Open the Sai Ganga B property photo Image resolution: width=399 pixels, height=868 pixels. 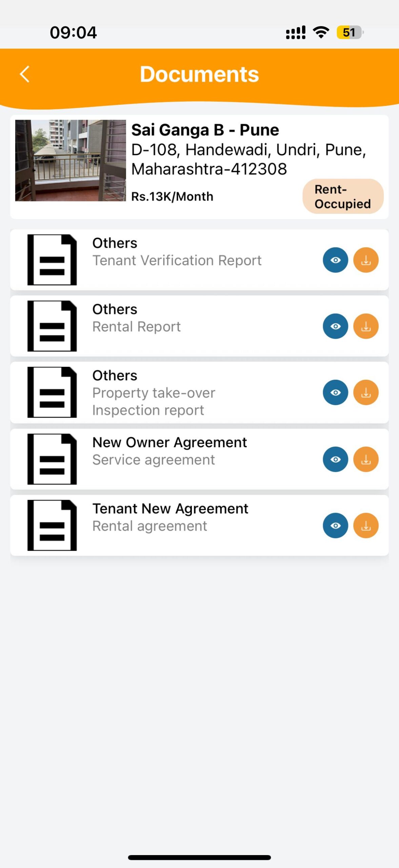click(71, 160)
